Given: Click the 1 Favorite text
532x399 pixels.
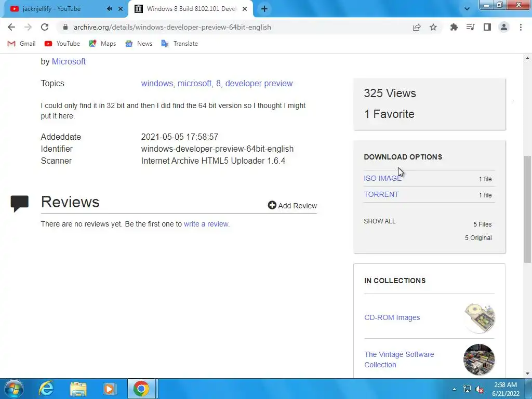Looking at the screenshot, I should pyautogui.click(x=389, y=114).
